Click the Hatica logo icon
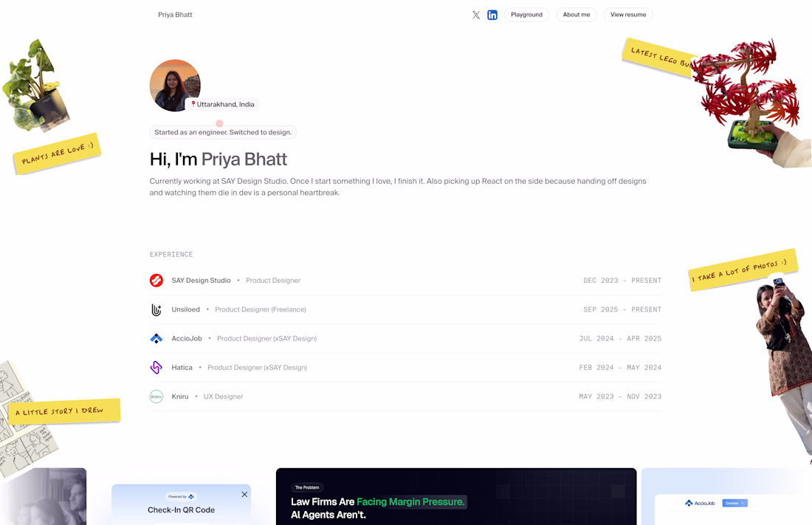812x525 pixels. tap(156, 368)
